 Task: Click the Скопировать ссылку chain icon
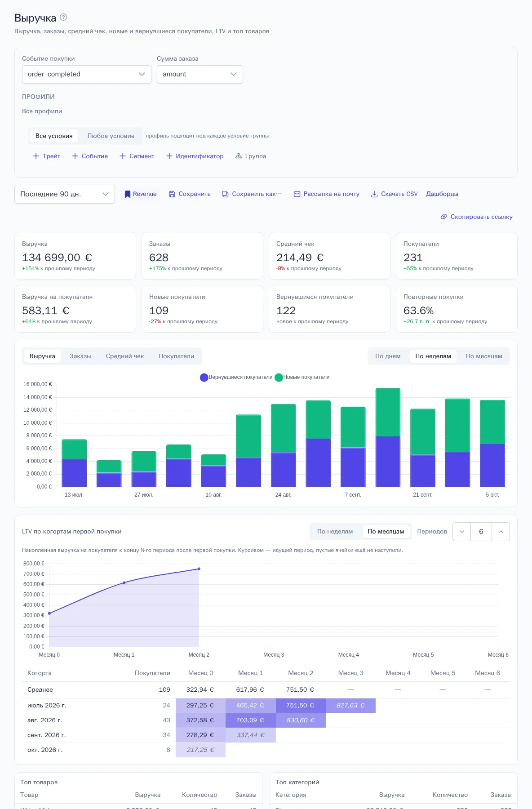tap(444, 217)
